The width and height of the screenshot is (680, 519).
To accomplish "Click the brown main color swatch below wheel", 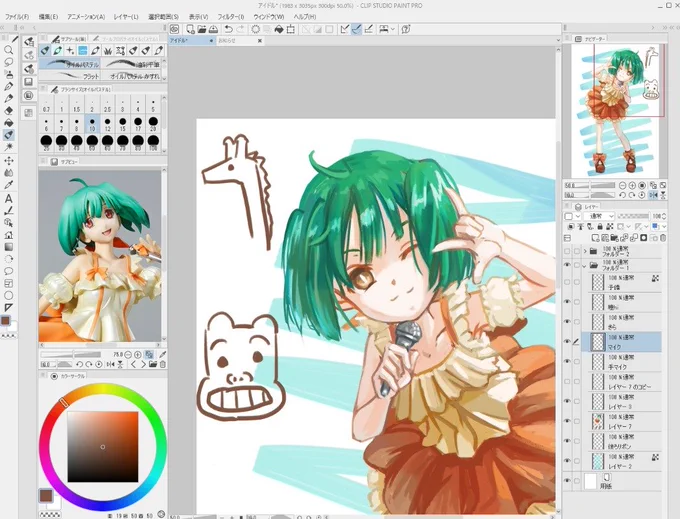I will pos(46,495).
